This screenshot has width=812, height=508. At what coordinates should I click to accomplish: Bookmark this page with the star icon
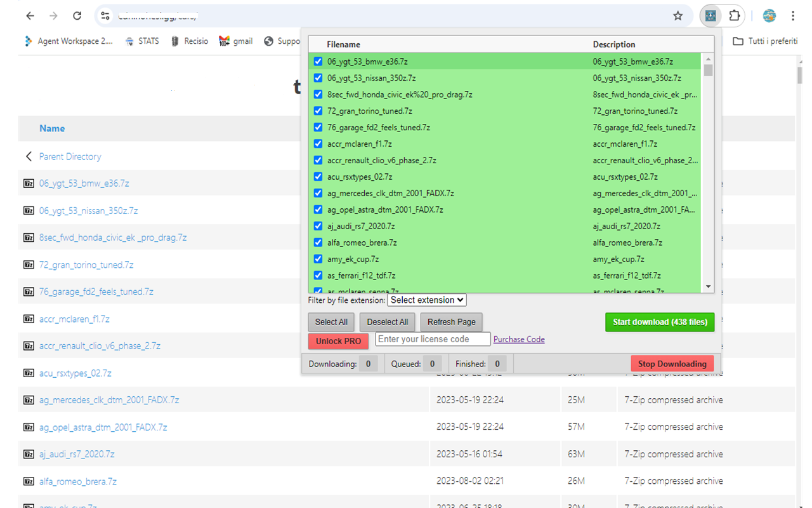[678, 16]
